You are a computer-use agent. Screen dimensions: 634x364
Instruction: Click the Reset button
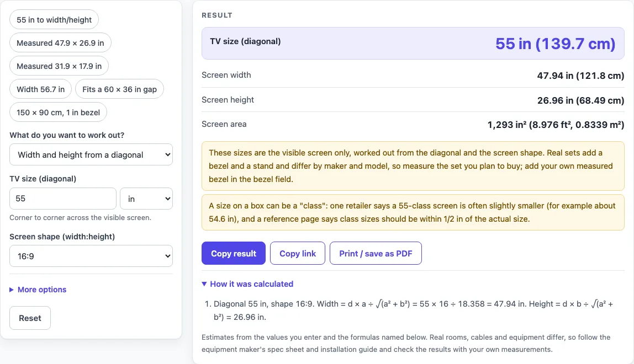click(x=30, y=318)
